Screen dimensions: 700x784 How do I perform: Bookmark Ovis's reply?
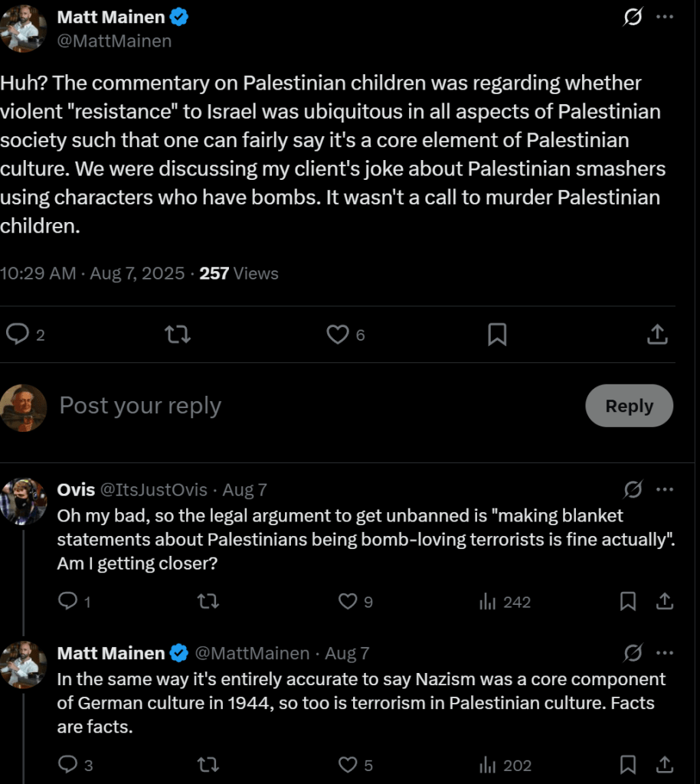[x=628, y=602]
